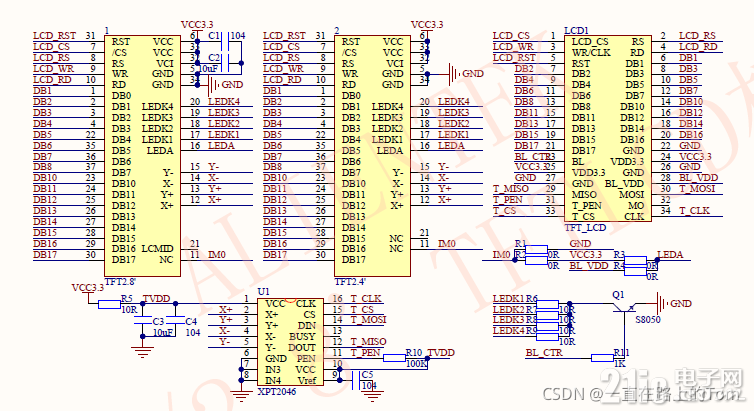Viewport: 754px width, 411px height.
Task: Click the DIN pin label on U1
Action: coord(307,326)
